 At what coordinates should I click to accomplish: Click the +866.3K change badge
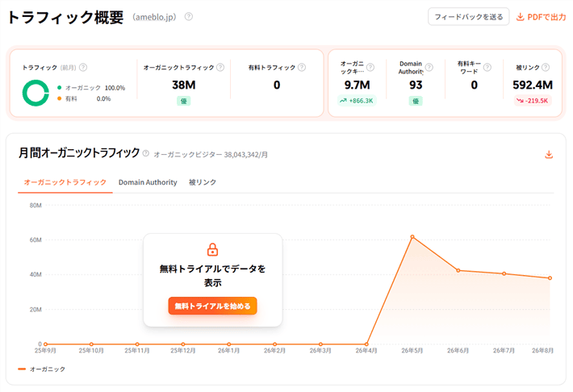point(357,101)
